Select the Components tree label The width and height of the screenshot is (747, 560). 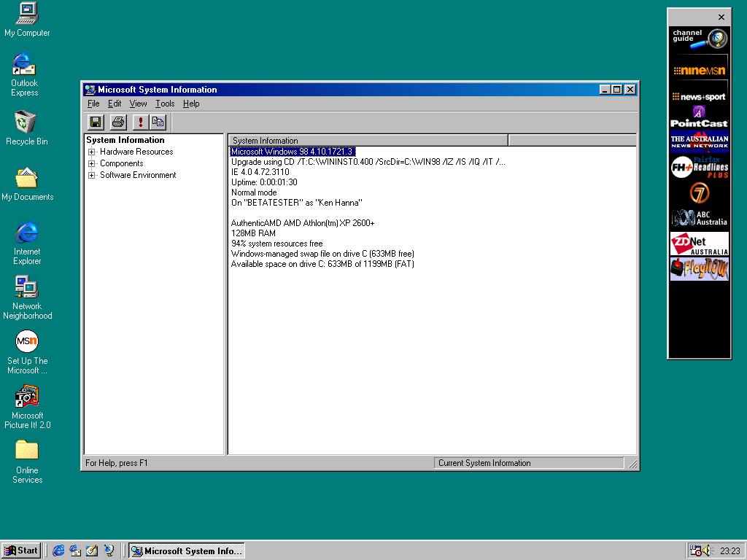[x=122, y=163]
